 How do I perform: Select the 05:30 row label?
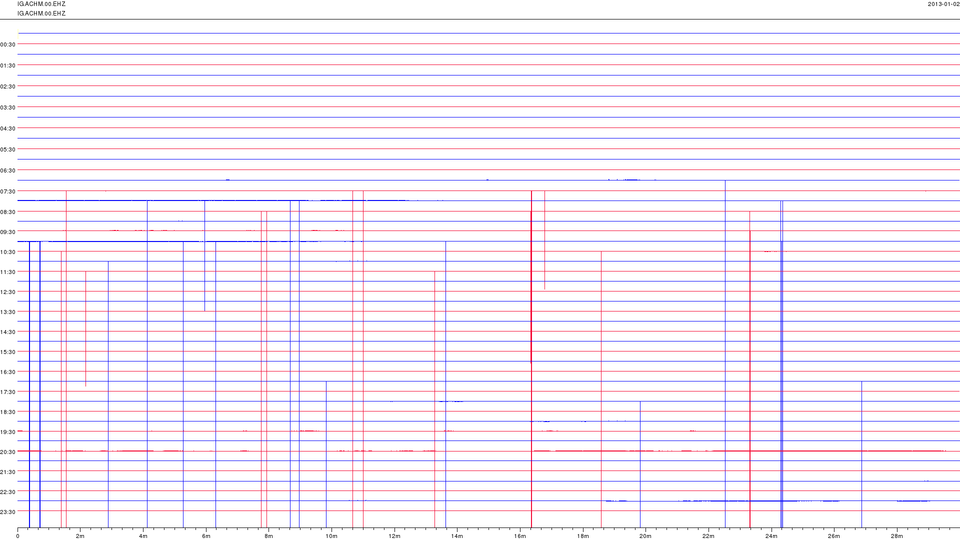point(7,149)
